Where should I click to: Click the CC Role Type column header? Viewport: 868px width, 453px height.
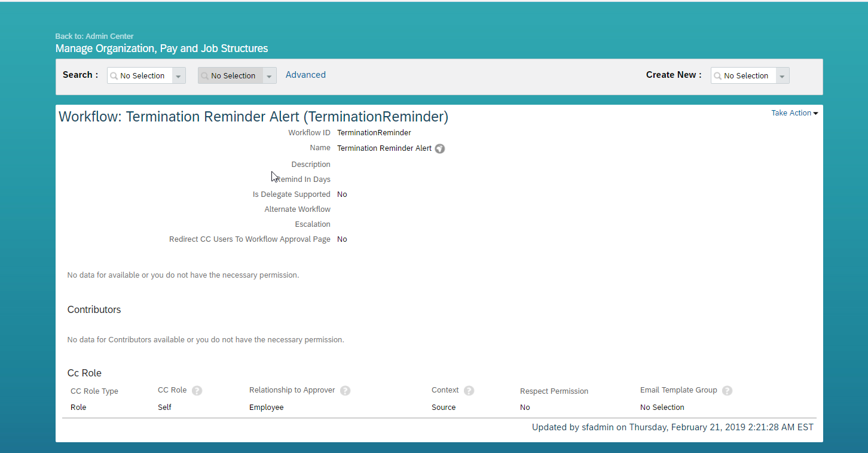94,391
